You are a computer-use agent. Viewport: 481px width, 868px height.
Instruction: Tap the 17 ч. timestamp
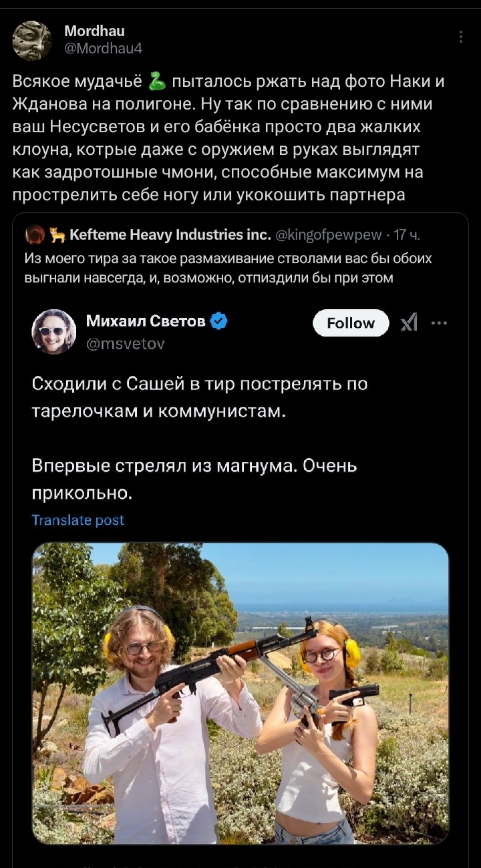point(408,234)
